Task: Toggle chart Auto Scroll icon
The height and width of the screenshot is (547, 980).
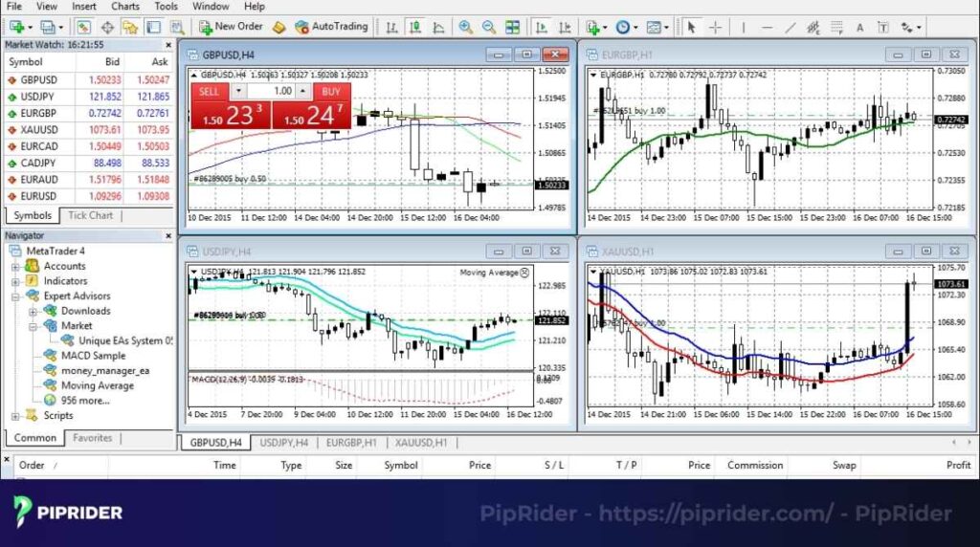Action: point(542,27)
